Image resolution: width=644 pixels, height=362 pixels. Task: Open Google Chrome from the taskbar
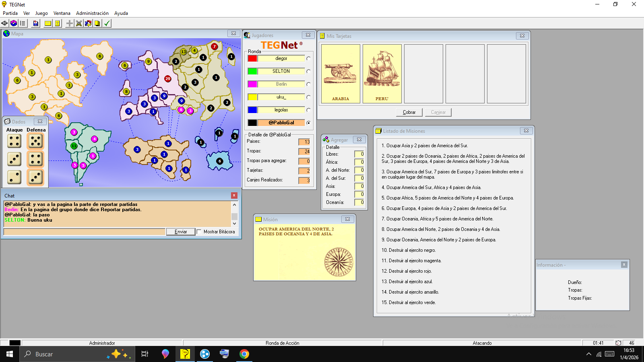point(244,354)
